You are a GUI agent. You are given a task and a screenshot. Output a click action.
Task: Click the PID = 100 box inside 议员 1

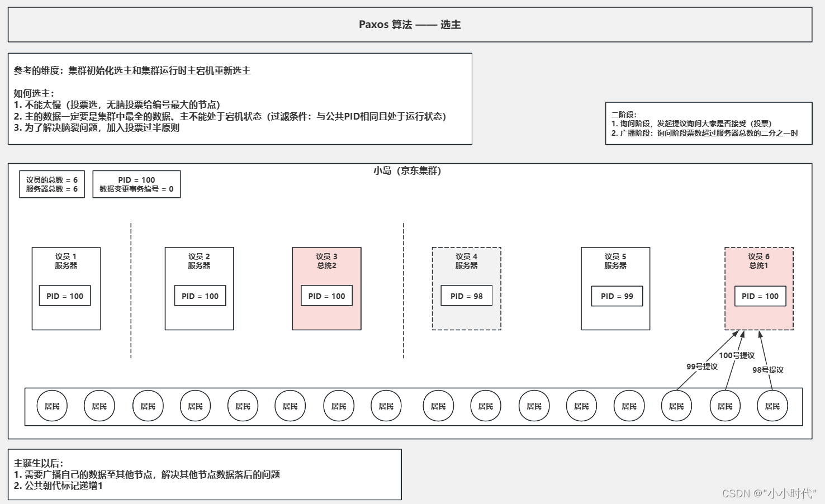pyautogui.click(x=65, y=296)
